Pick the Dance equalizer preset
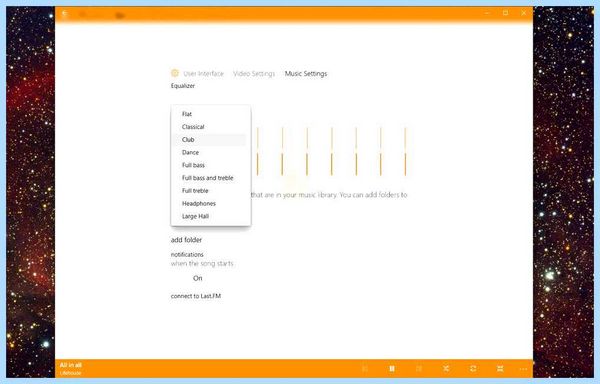 pyautogui.click(x=210, y=152)
